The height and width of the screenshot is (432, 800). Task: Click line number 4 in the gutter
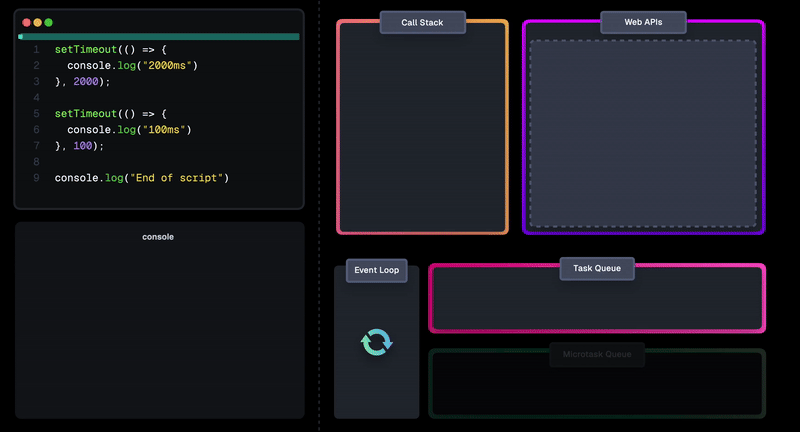coord(36,97)
